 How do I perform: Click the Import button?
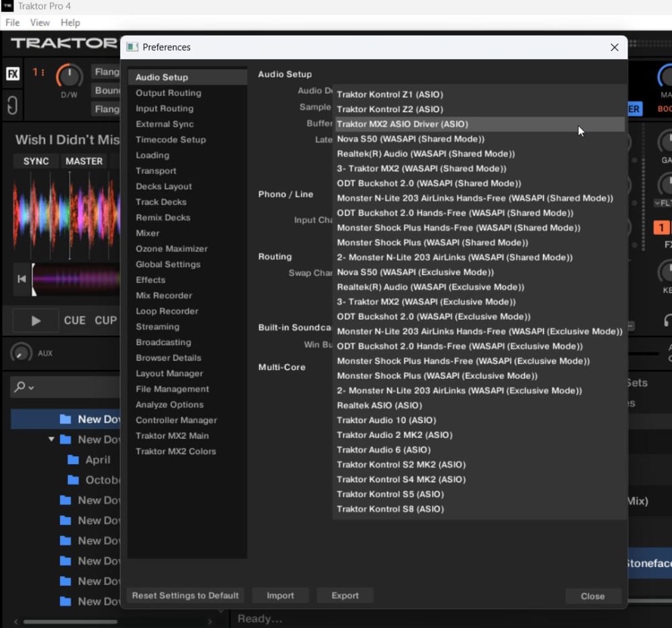(x=280, y=596)
